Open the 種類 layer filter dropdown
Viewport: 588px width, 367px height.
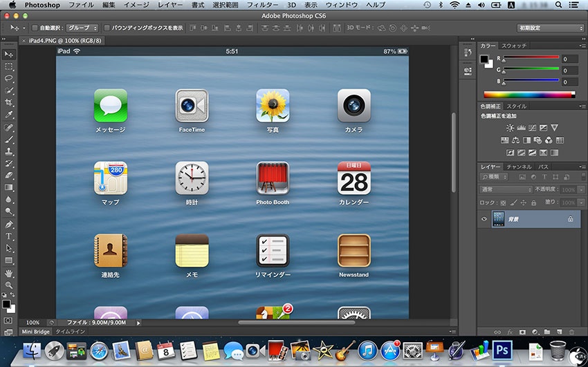[494, 176]
